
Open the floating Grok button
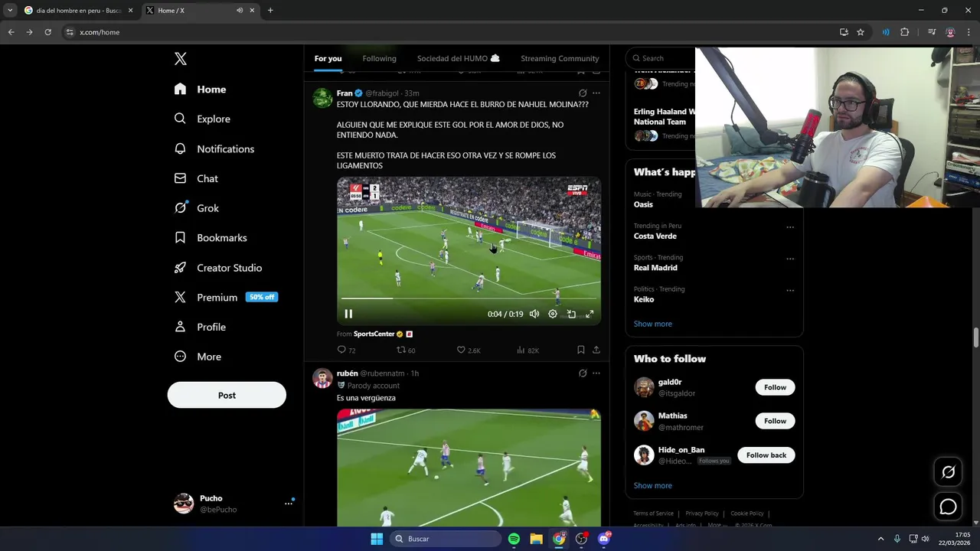tap(948, 472)
